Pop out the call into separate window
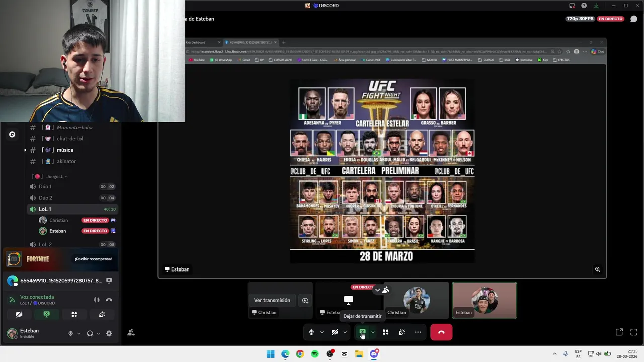Viewport: 644px width, 362px height. tap(619, 332)
